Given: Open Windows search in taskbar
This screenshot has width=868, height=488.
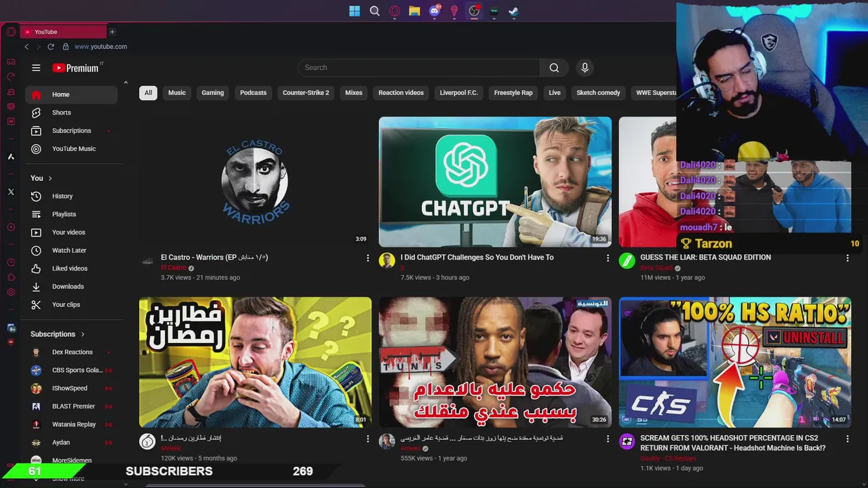Looking at the screenshot, I should point(374,11).
